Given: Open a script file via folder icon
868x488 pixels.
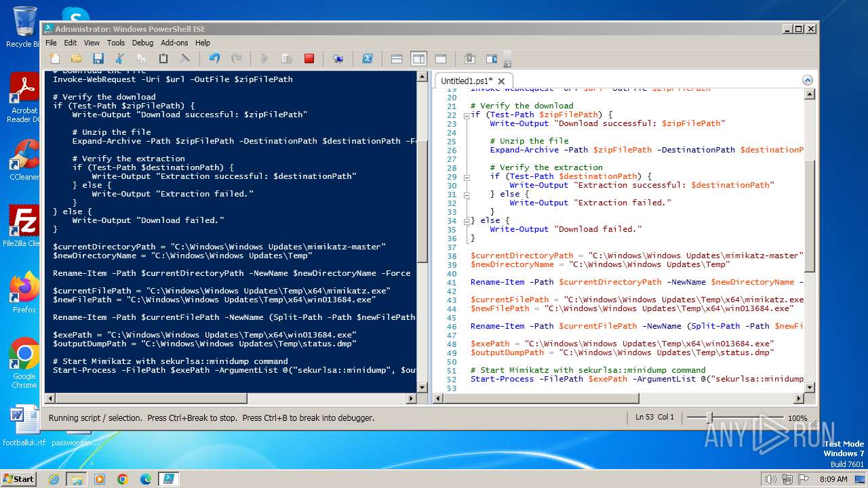Looking at the screenshot, I should (77, 59).
